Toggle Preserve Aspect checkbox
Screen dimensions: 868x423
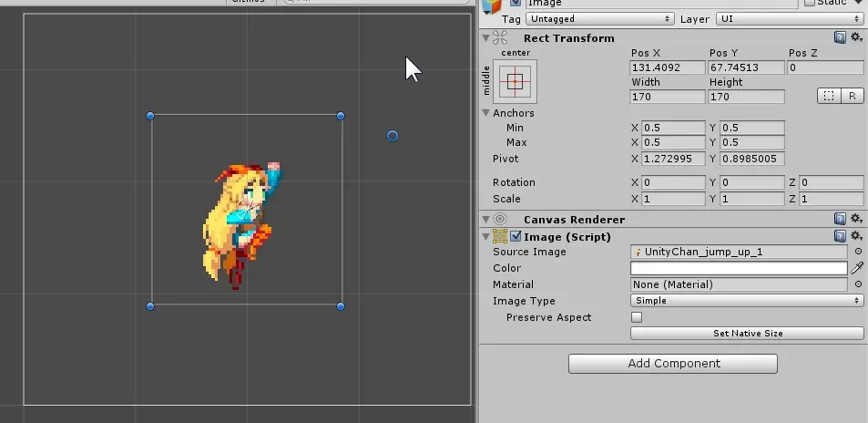[637, 317]
